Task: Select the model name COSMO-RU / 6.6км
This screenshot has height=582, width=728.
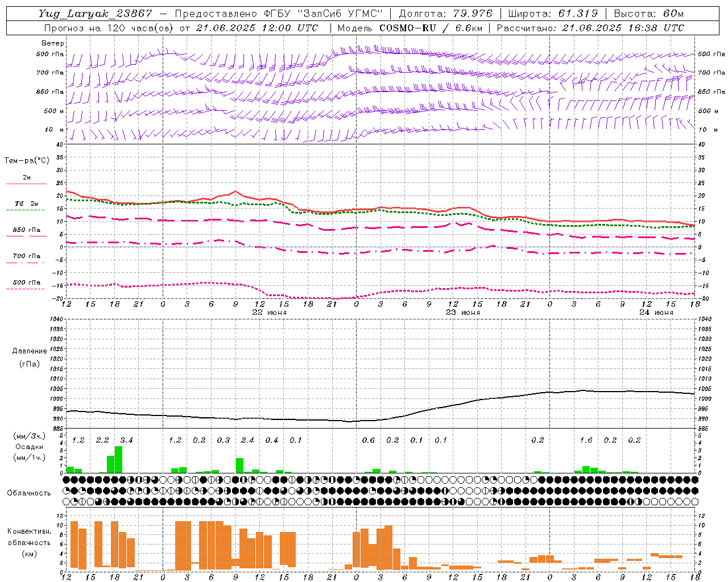Action: [431, 28]
